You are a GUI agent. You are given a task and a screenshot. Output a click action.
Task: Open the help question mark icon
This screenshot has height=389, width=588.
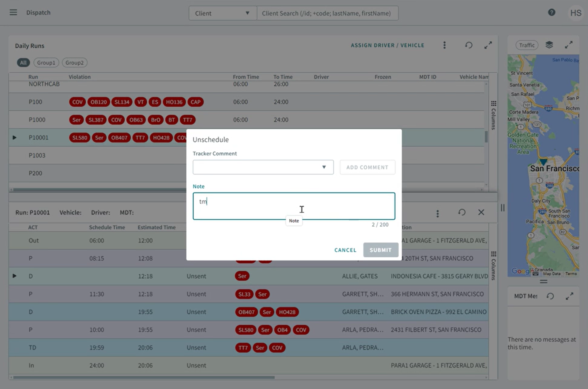(551, 13)
